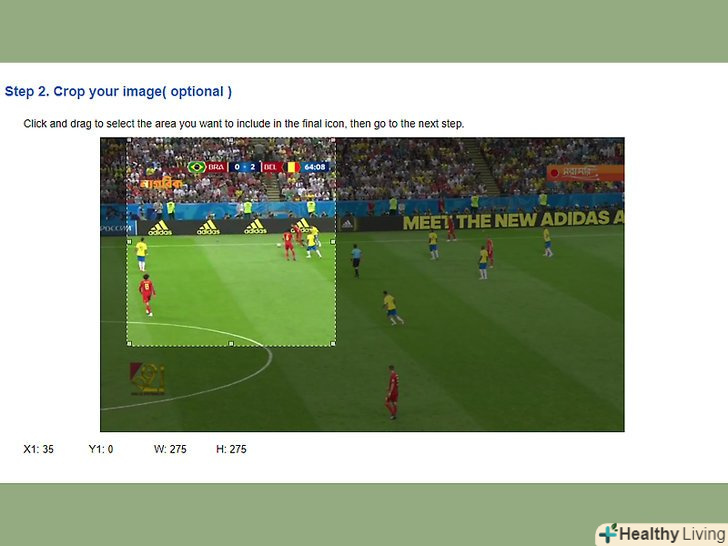Click the 64:08 match timer in image
The height and width of the screenshot is (546, 728).
pyautogui.click(x=315, y=167)
